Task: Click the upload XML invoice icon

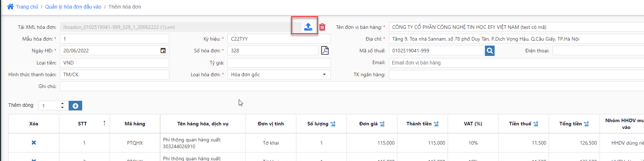Action: pyautogui.click(x=308, y=27)
